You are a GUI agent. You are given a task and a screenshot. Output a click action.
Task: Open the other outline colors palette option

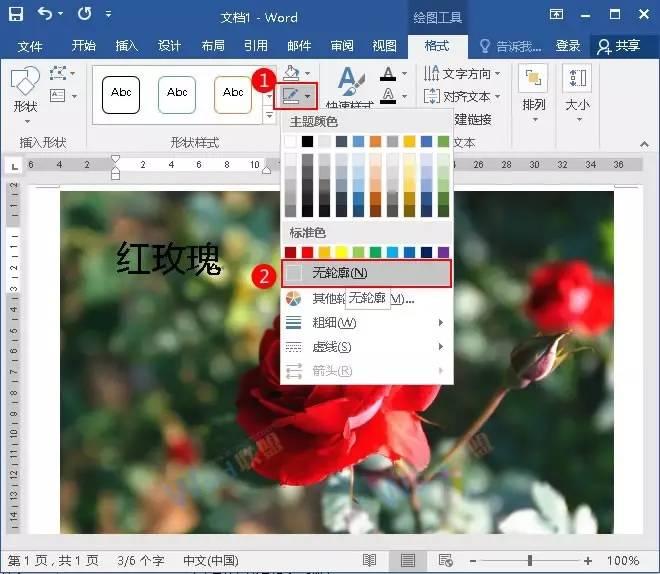pos(367,299)
